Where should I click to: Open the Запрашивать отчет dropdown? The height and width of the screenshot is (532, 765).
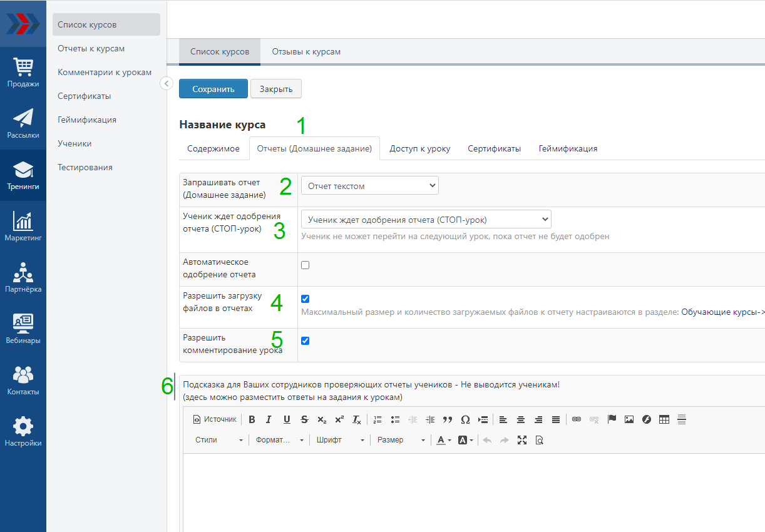pos(369,186)
